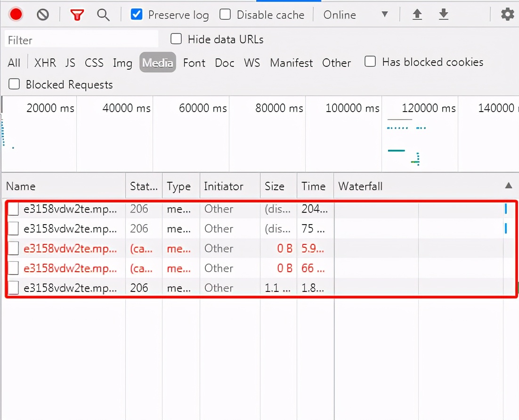Check the Hide data URLs checkbox
The width and height of the screenshot is (519, 420).
pos(176,39)
